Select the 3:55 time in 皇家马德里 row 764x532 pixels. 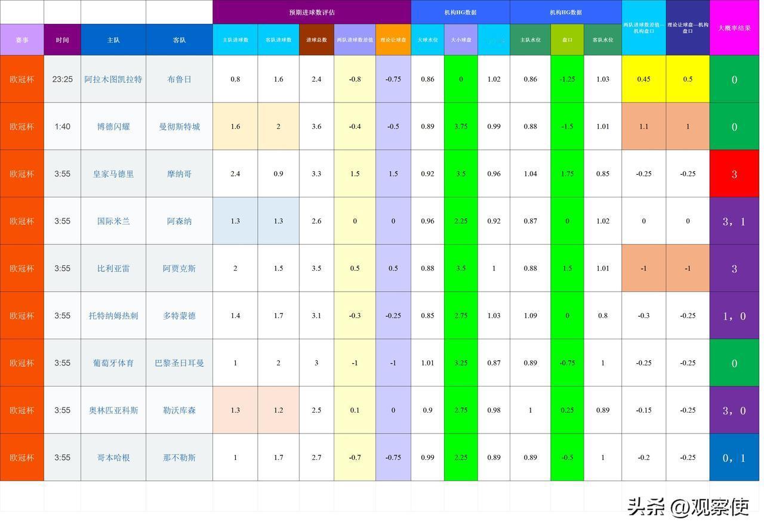click(x=62, y=174)
